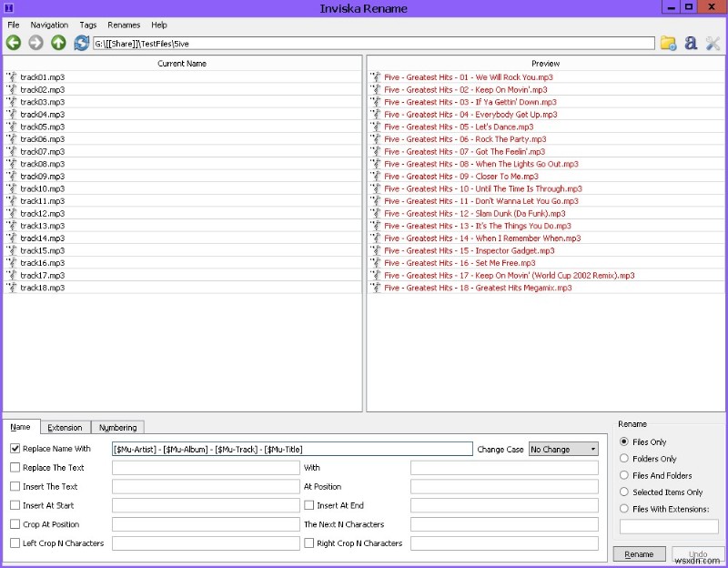Select the Folders Only radio button
The height and width of the screenshot is (568, 728).
point(624,459)
